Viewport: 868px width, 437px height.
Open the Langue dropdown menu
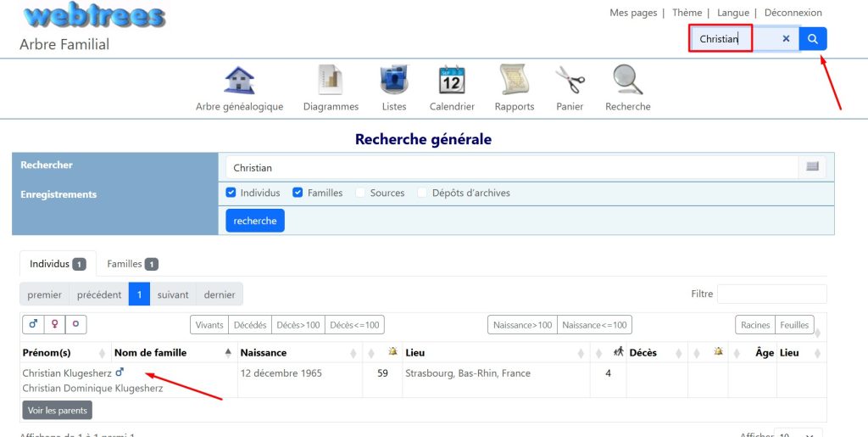pyautogui.click(x=732, y=13)
